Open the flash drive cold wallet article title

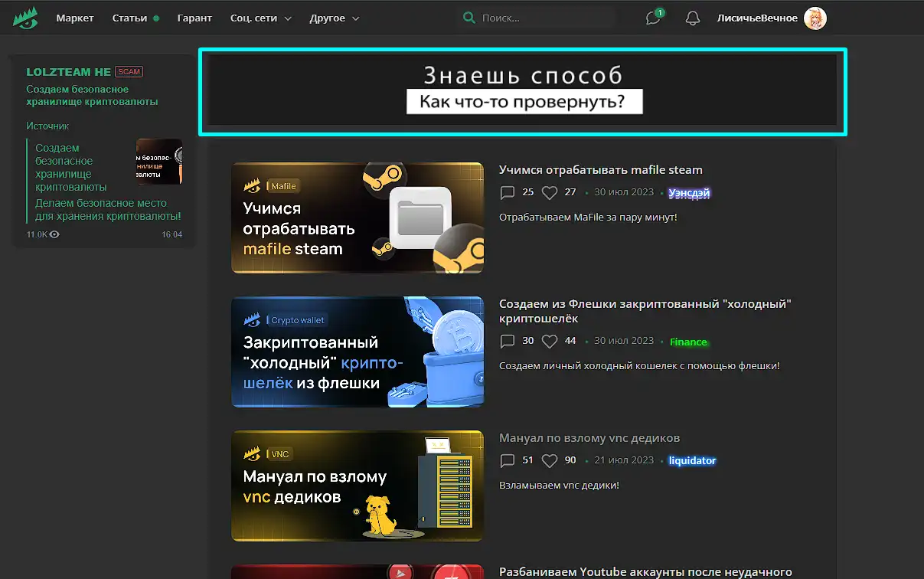tap(645, 311)
